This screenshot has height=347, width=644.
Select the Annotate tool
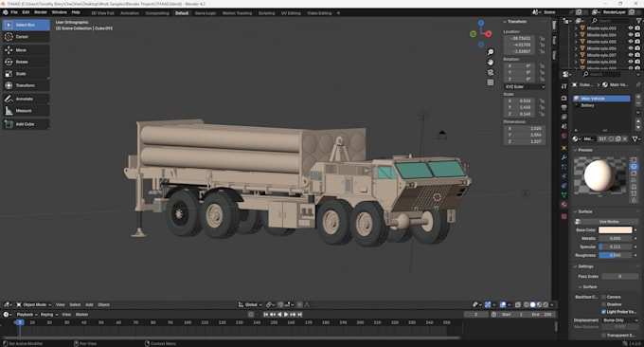point(26,99)
